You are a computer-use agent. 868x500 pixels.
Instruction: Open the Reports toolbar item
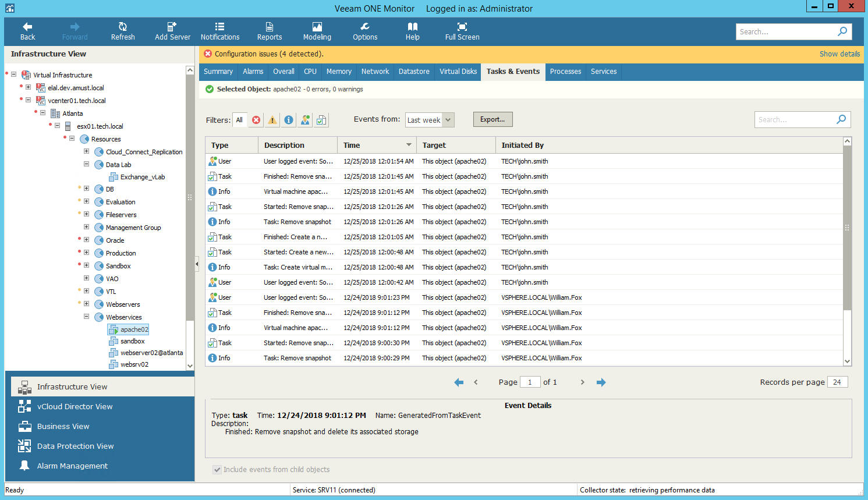[270, 31]
